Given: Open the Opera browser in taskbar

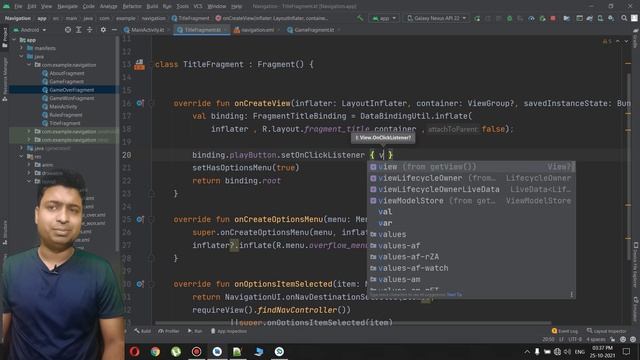Looking at the screenshot, I should pos(134,351).
